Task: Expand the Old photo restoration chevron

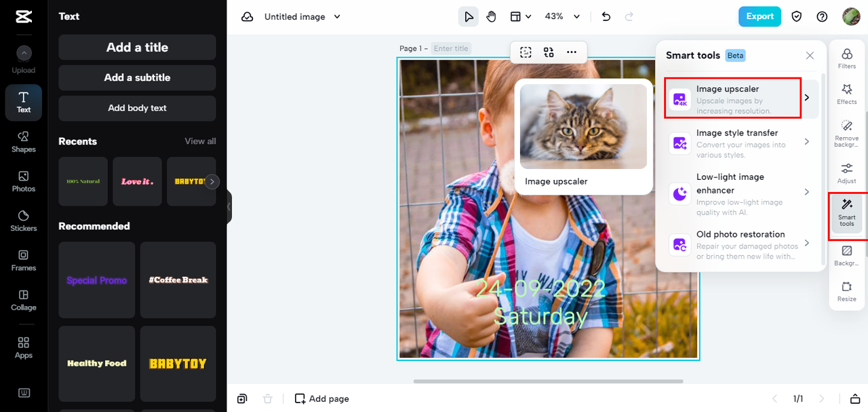Action: point(807,243)
